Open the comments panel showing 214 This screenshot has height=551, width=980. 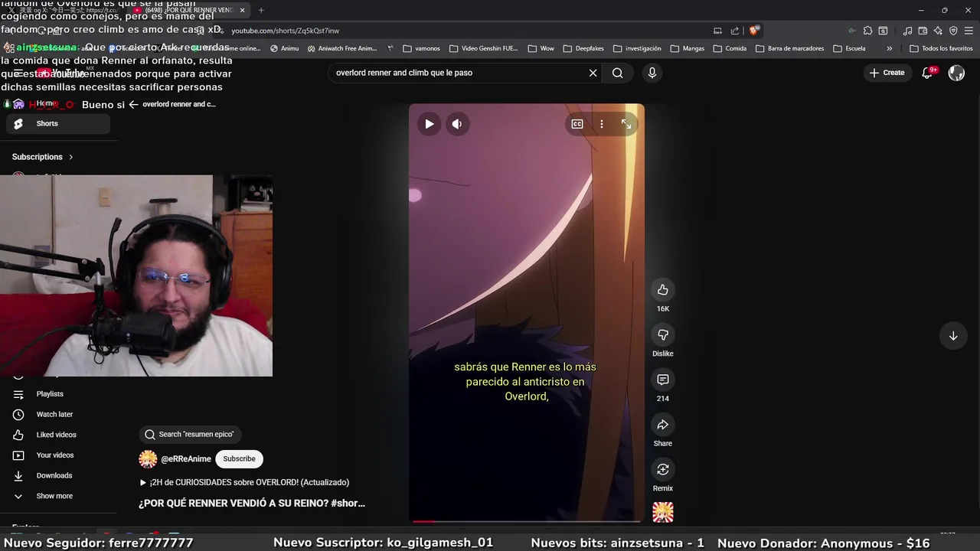pyautogui.click(x=663, y=380)
